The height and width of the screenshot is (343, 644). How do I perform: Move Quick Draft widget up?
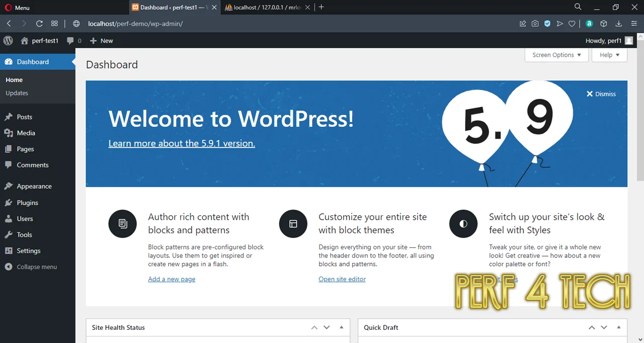click(x=592, y=327)
